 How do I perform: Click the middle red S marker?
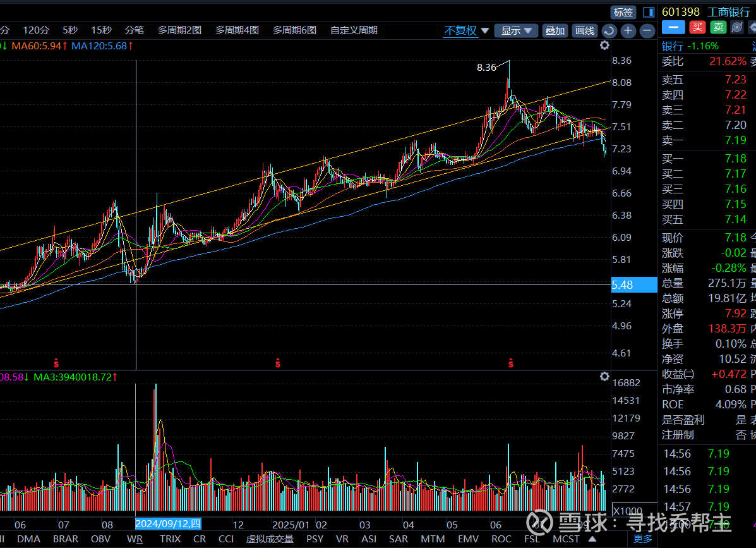pos(278,363)
